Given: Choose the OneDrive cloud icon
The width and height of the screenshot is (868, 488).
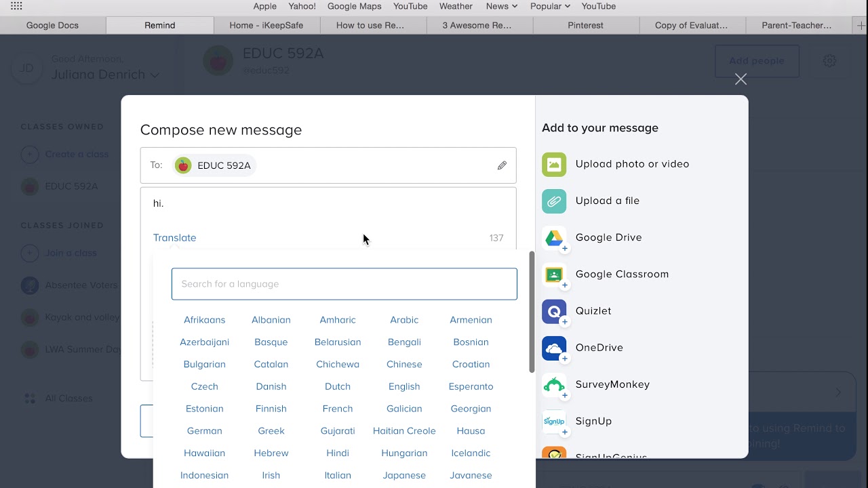Looking at the screenshot, I should (554, 348).
